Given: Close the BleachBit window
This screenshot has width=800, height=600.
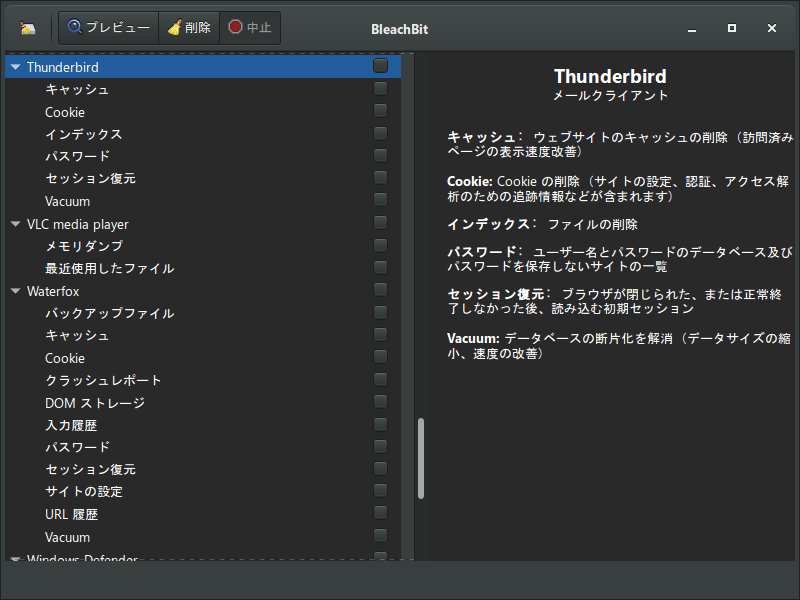Looking at the screenshot, I should click(772, 28).
